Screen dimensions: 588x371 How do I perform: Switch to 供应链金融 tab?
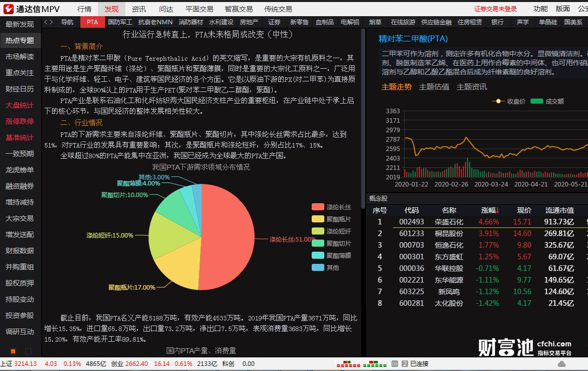436,22
